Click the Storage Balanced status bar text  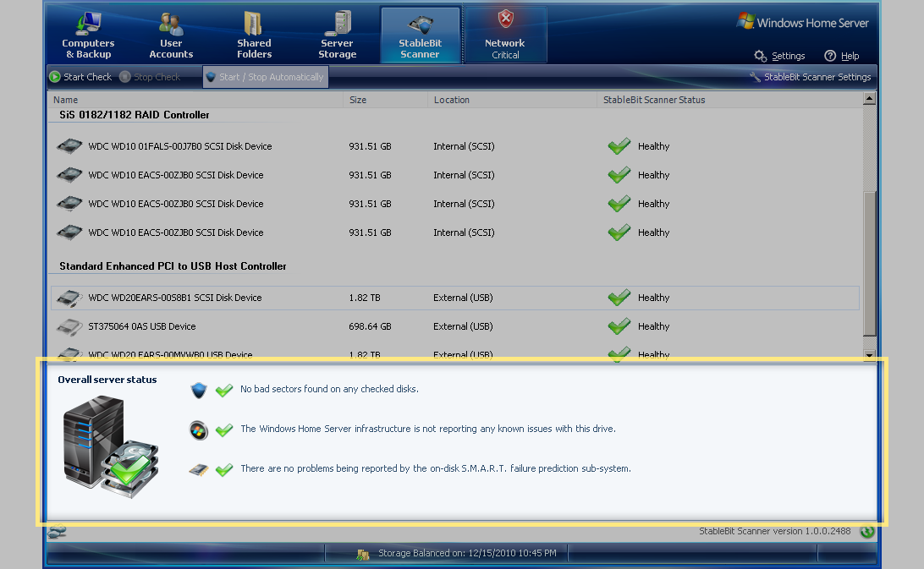point(467,553)
